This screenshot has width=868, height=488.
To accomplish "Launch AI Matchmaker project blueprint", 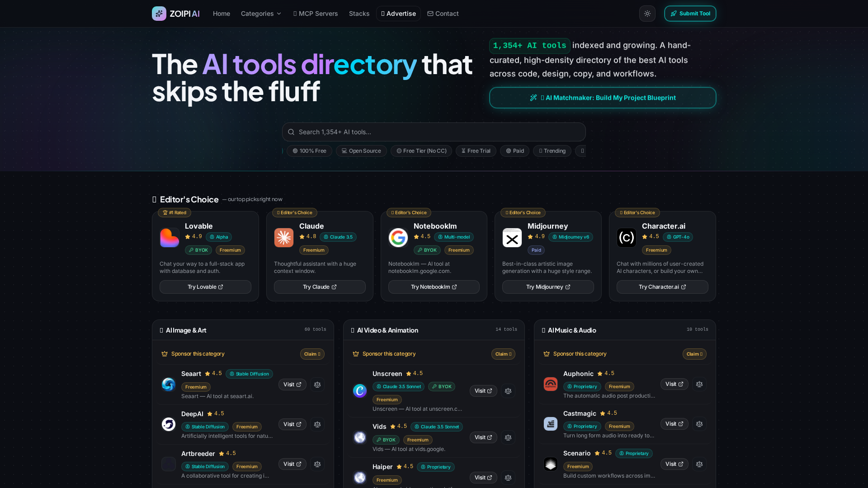I will tap(603, 98).
